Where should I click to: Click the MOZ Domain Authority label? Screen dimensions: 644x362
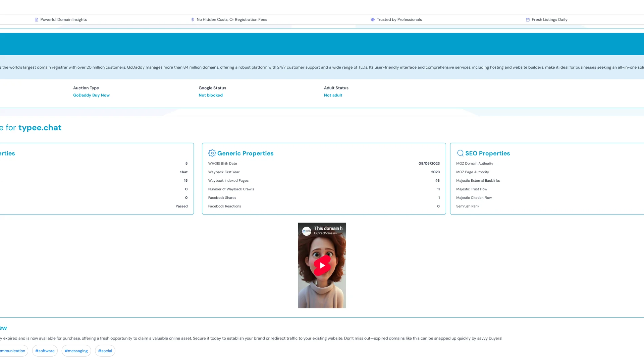tap(475, 164)
